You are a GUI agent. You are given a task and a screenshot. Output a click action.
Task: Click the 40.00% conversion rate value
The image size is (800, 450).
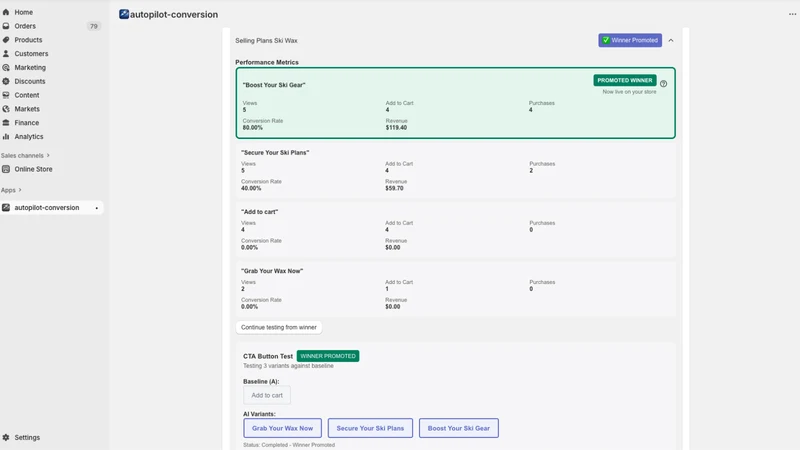pyautogui.click(x=251, y=188)
